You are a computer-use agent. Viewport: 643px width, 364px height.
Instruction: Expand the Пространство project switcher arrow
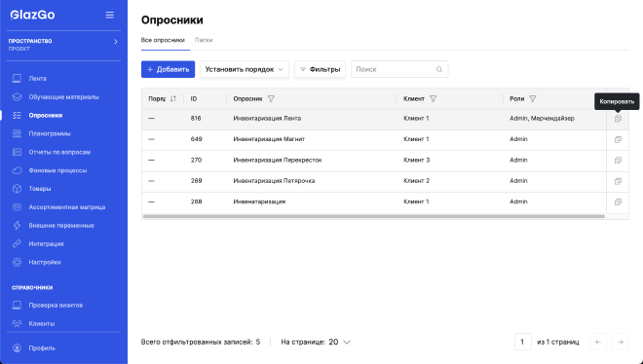(x=116, y=42)
